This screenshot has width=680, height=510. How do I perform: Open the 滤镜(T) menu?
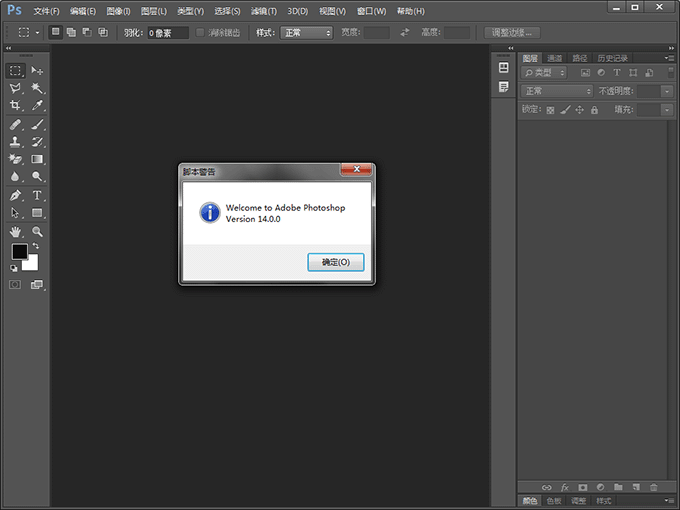point(264,11)
